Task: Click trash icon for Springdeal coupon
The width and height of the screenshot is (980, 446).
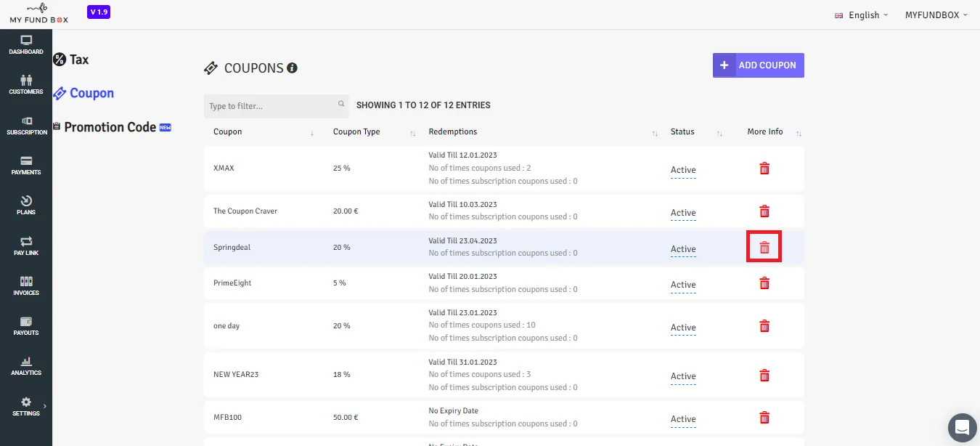Action: pyautogui.click(x=764, y=248)
